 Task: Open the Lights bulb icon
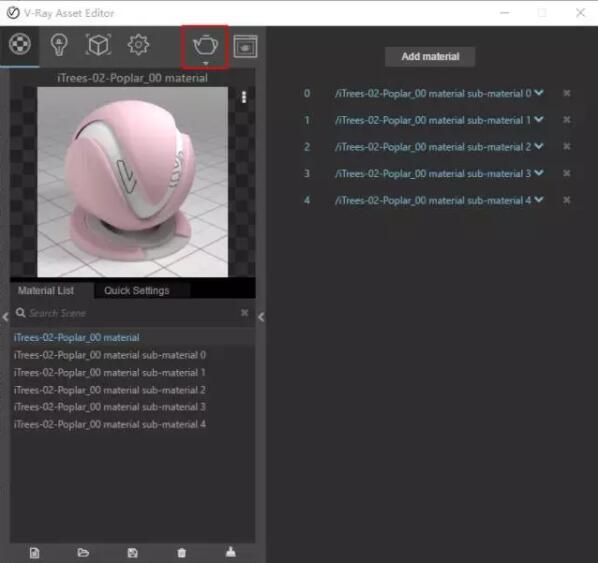point(59,45)
